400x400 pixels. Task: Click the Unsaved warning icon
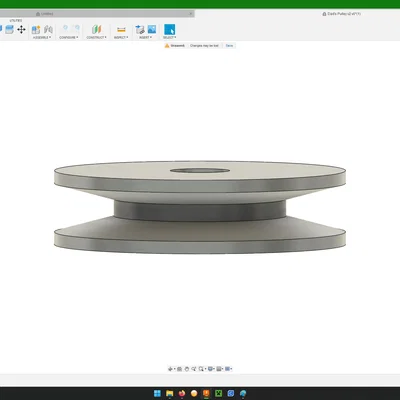[167, 46]
